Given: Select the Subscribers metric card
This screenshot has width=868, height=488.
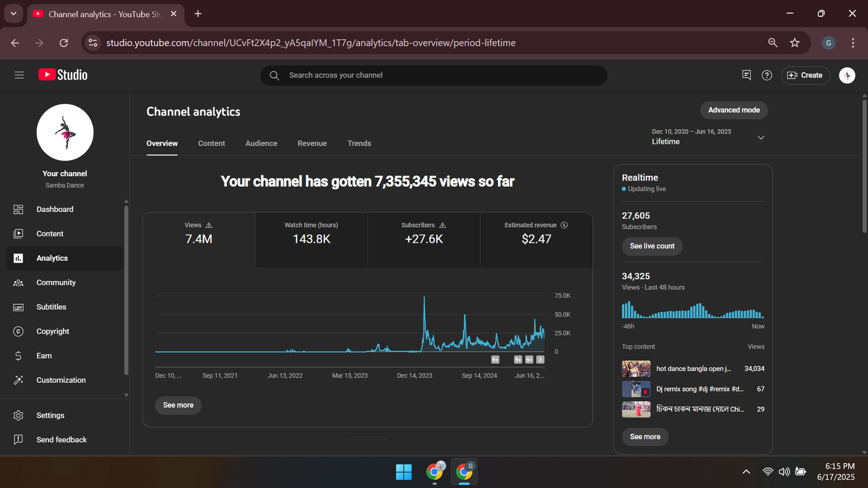Looking at the screenshot, I should click(424, 240).
